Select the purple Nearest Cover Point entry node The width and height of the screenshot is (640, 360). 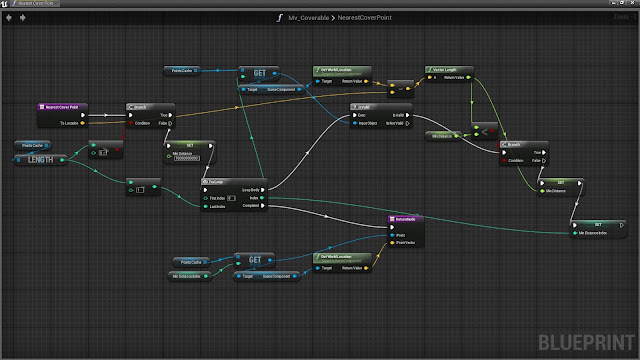[x=62, y=107]
